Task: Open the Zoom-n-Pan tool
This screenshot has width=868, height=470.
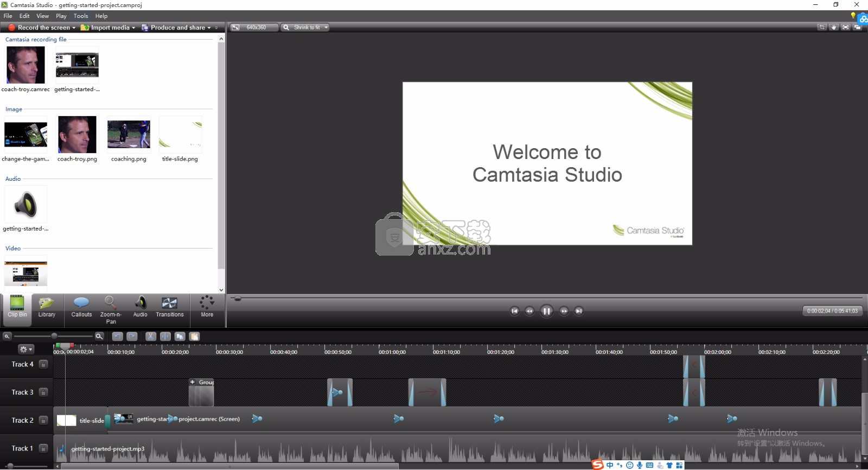Action: point(111,310)
